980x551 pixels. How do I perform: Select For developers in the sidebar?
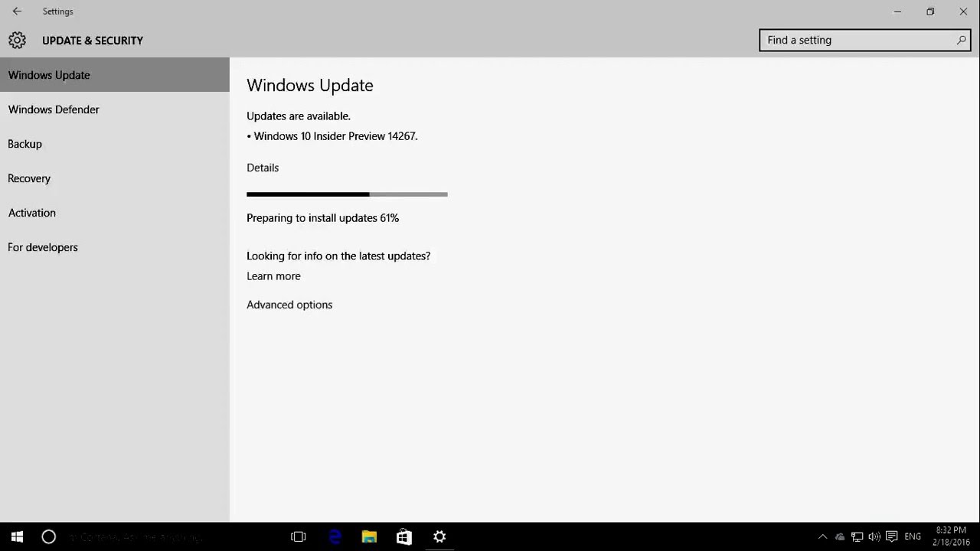(x=115, y=247)
